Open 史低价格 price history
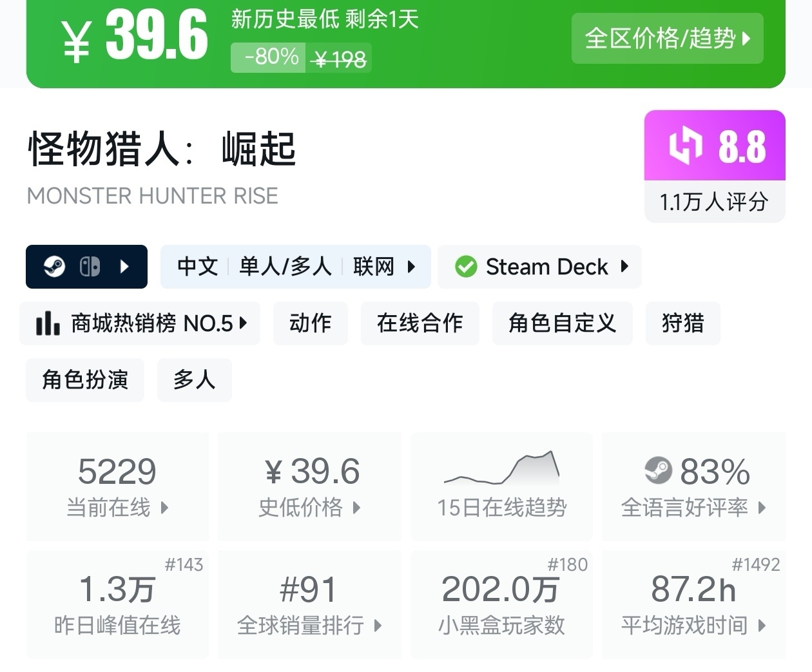 coord(309,486)
